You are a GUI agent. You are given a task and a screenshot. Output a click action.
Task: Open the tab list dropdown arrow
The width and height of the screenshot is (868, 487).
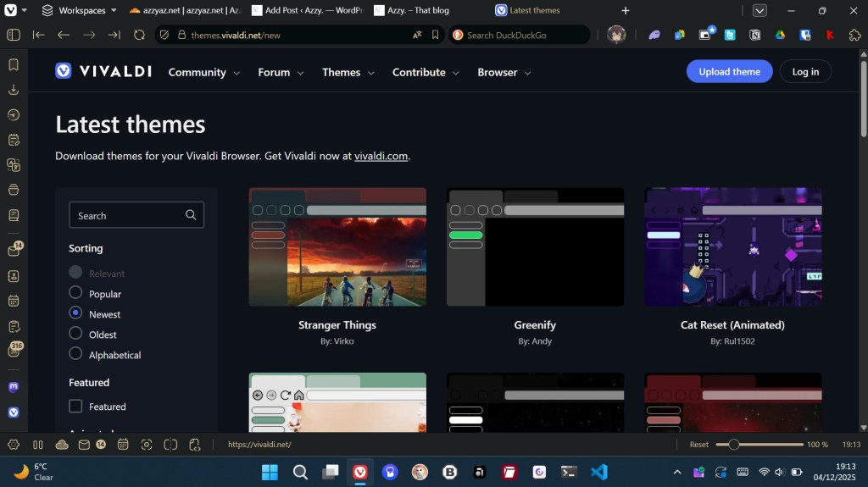coord(759,10)
